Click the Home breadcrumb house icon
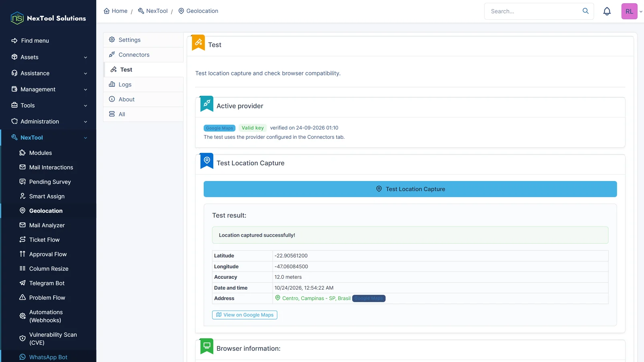The image size is (644, 362). pos(107,11)
